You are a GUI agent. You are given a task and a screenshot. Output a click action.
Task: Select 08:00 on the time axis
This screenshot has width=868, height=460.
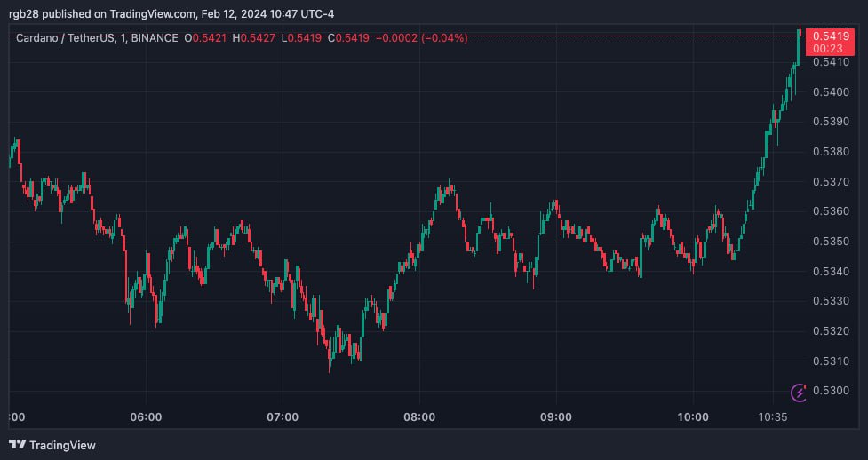click(419, 416)
